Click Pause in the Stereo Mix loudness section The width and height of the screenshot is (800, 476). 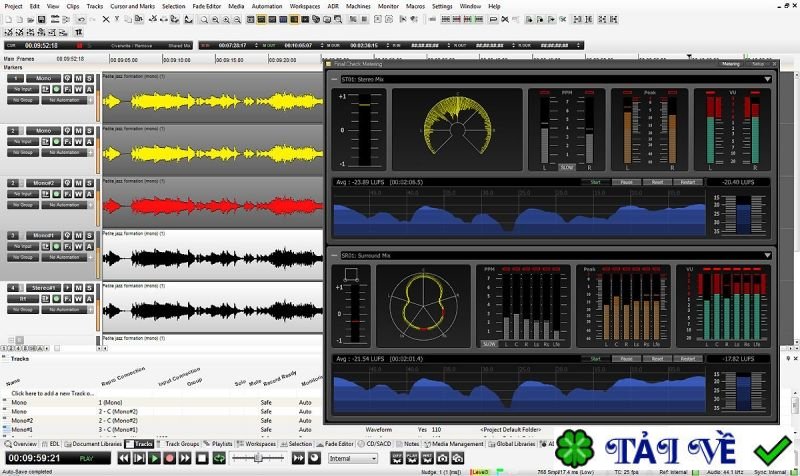click(x=627, y=182)
